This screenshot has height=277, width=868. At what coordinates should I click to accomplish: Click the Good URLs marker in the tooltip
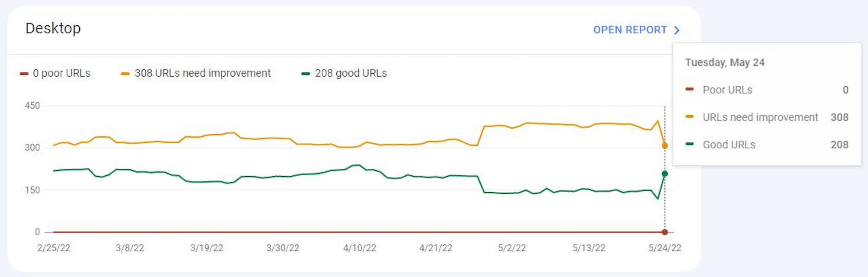click(x=690, y=145)
